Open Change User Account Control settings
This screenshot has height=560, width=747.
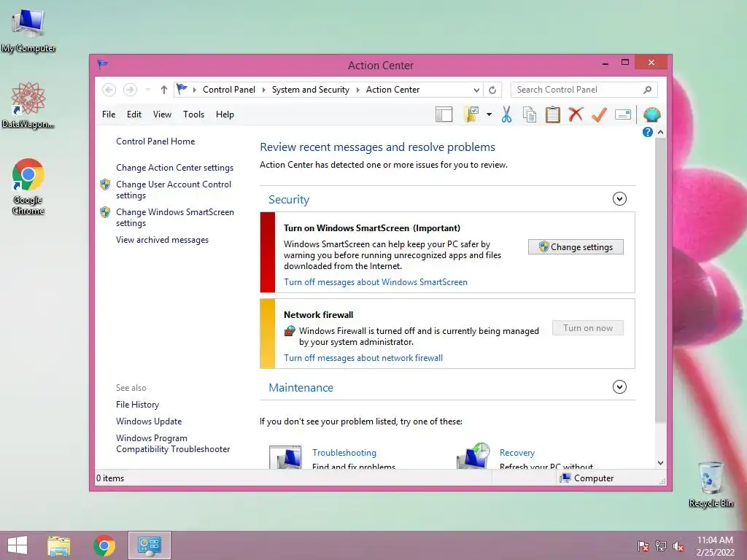(174, 190)
